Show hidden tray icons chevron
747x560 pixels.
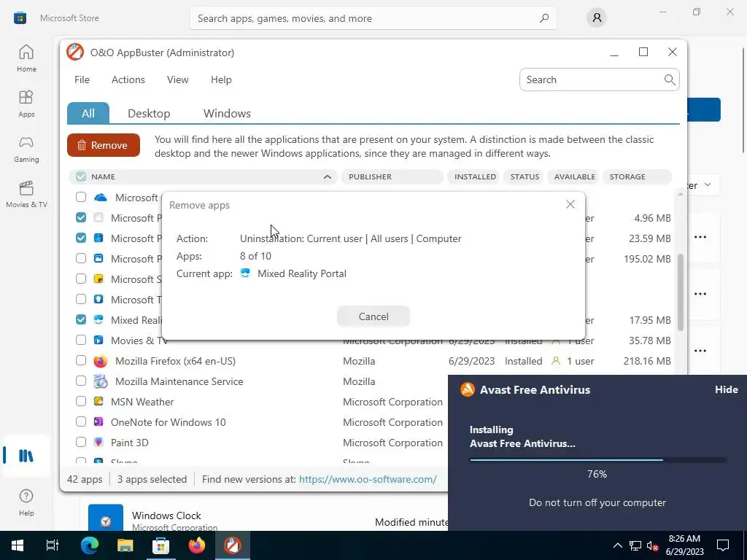tap(617, 545)
